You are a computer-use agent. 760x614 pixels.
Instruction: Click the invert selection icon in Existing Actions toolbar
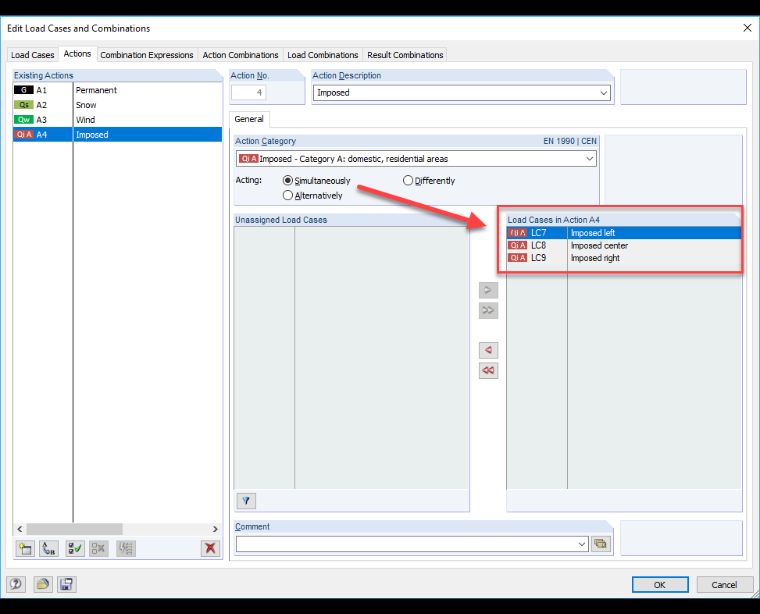tap(126, 549)
